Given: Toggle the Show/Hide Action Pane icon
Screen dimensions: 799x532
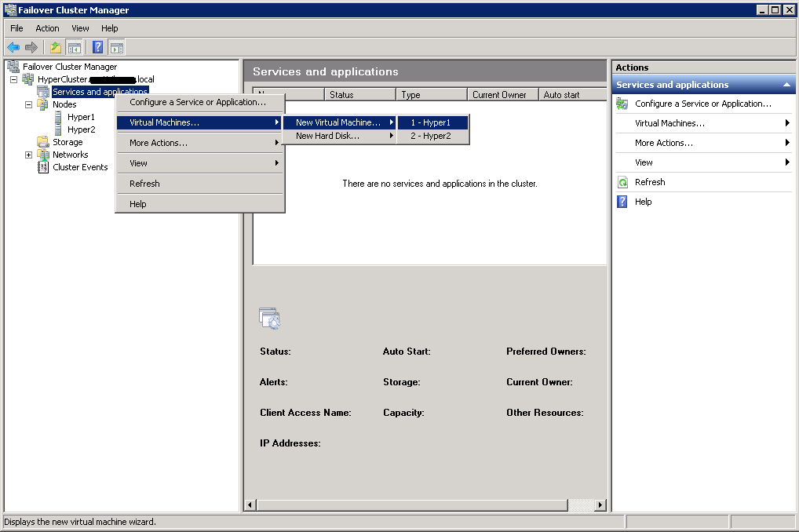Looking at the screenshot, I should pos(117,47).
